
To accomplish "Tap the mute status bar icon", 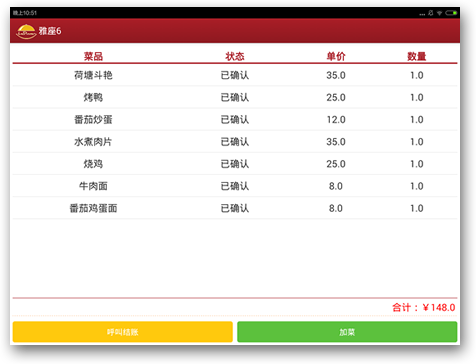I will (431, 13).
